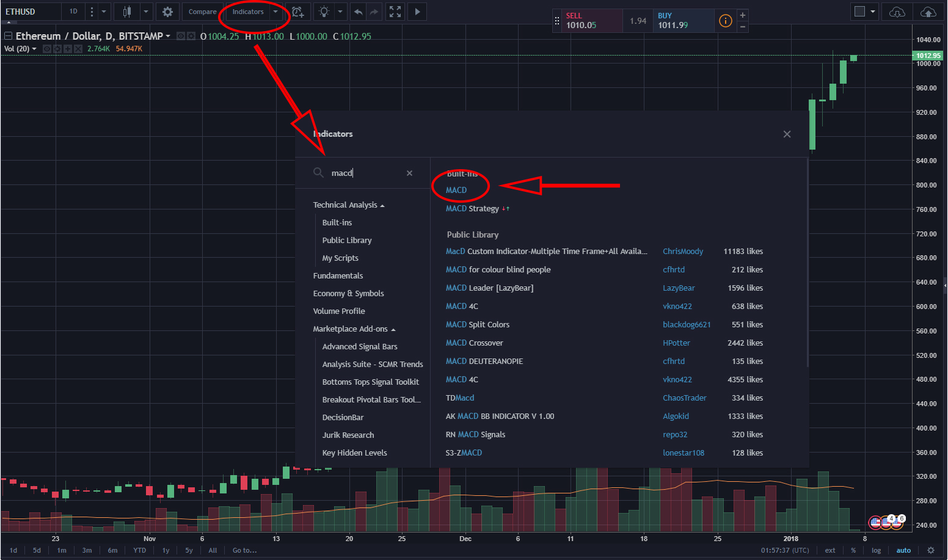Clear the macd search text
The image size is (948, 560).
(x=409, y=173)
